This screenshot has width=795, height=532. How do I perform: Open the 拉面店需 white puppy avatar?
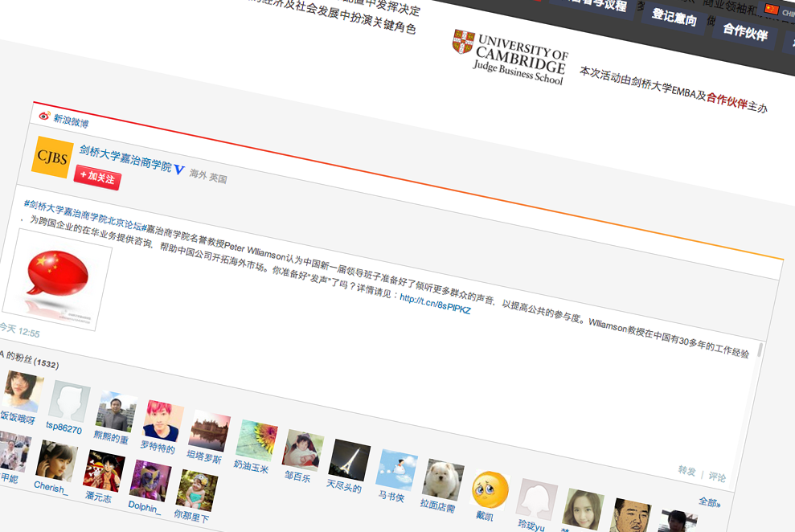click(443, 479)
